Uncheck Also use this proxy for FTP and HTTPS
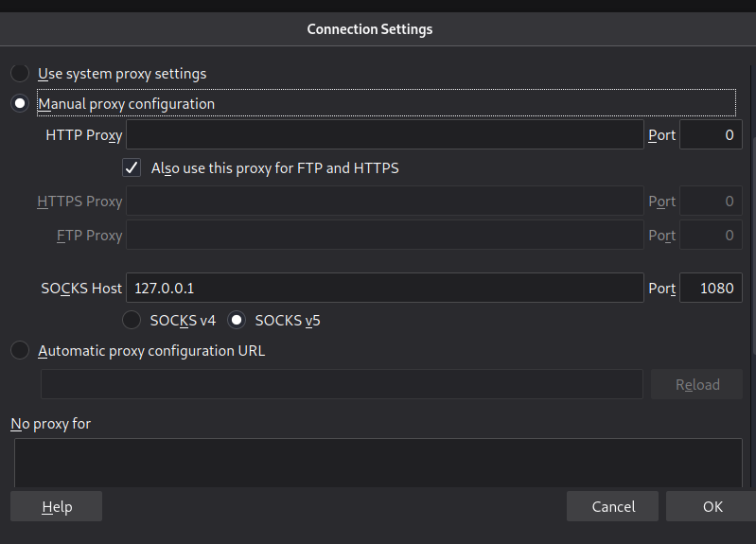This screenshot has width=756, height=544. click(x=132, y=168)
